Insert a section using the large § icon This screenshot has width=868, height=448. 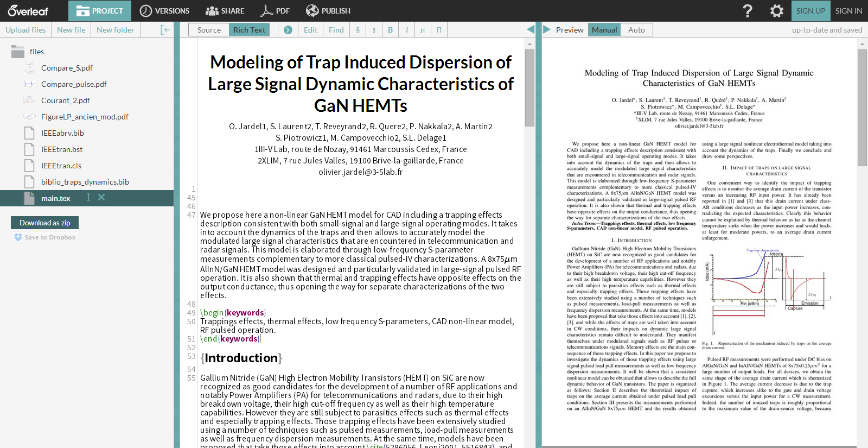[358, 30]
